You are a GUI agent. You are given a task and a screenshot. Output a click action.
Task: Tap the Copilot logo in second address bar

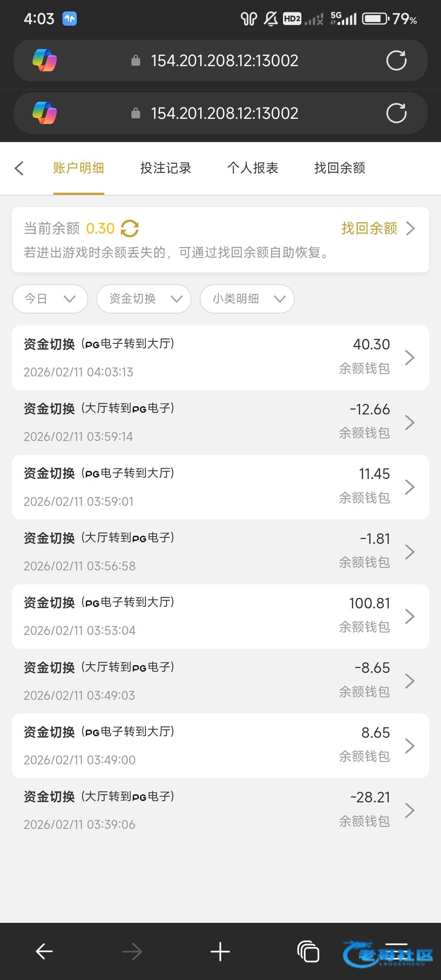click(x=45, y=113)
